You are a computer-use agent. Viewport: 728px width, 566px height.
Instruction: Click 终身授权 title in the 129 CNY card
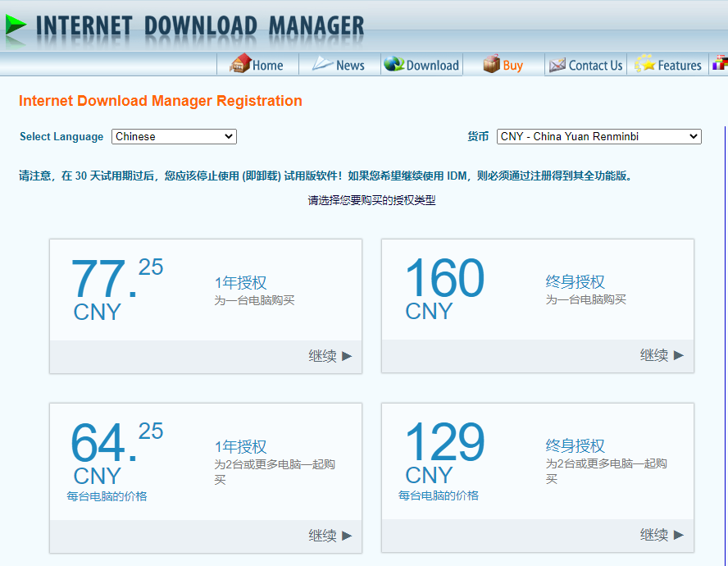575,445
